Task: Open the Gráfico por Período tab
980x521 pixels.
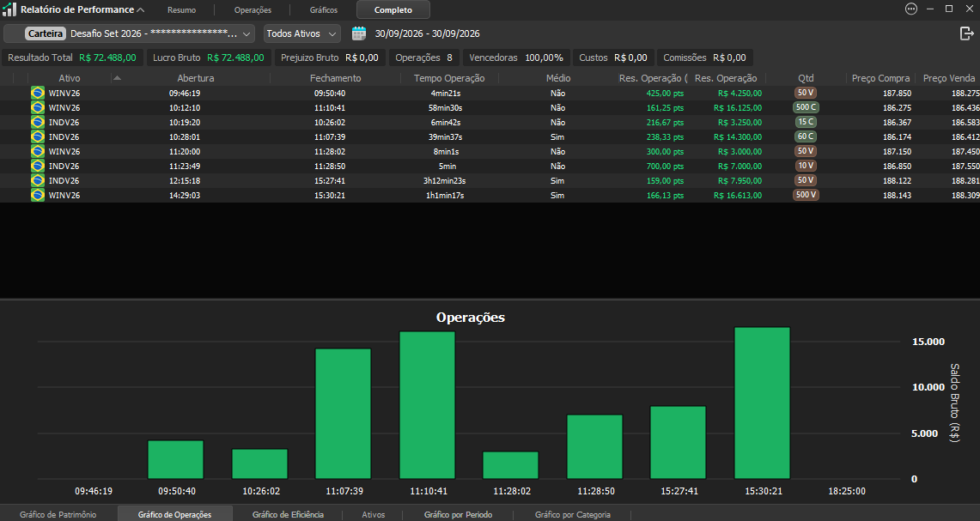Action: [x=458, y=514]
